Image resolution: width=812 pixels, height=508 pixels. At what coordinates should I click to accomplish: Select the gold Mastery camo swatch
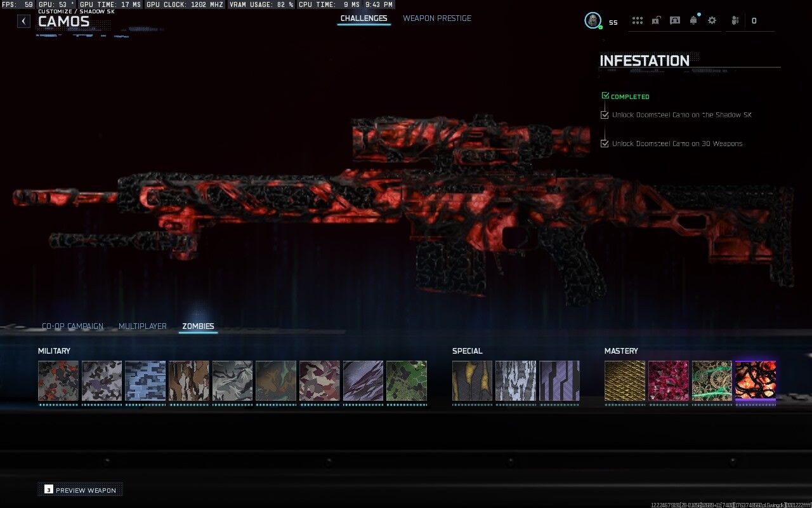(x=624, y=381)
